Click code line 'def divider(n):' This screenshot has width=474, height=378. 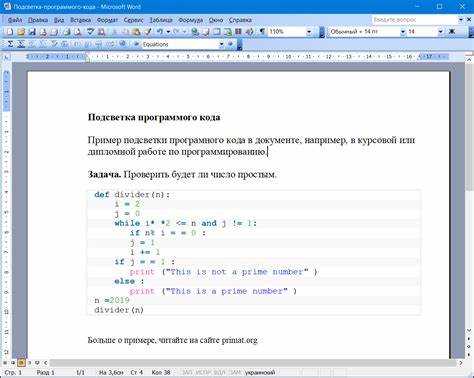click(132, 195)
